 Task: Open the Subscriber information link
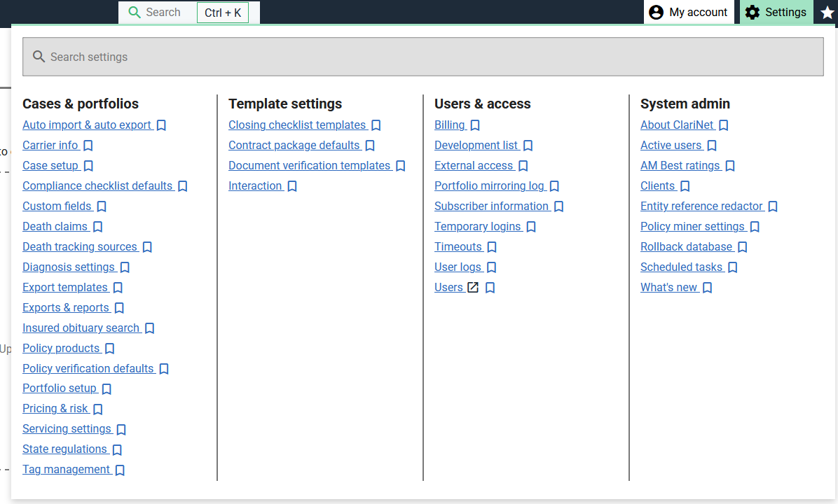coord(492,206)
